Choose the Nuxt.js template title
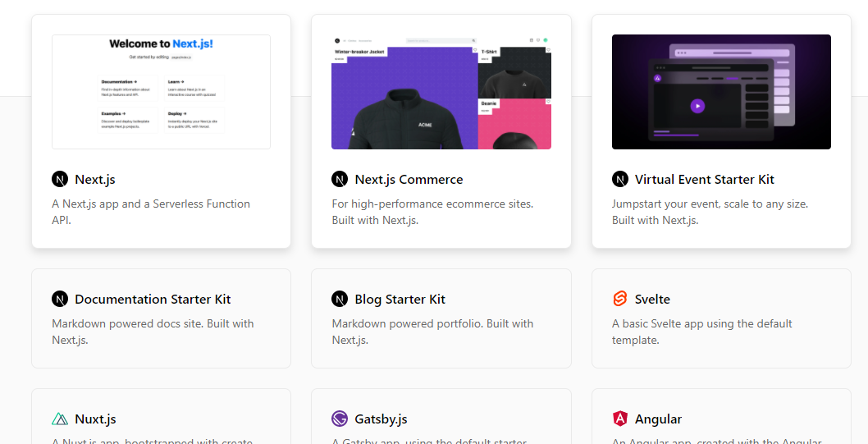Viewport: 868px width, 444px height. (95, 419)
